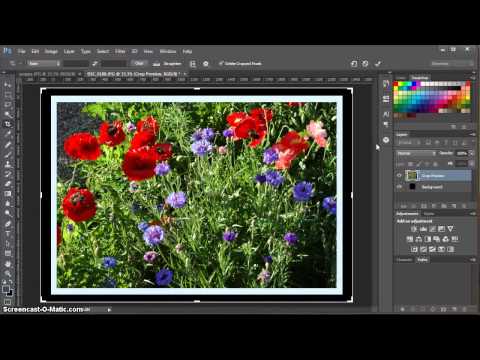Open the Filter menu
The image size is (480, 360).
(x=120, y=51)
